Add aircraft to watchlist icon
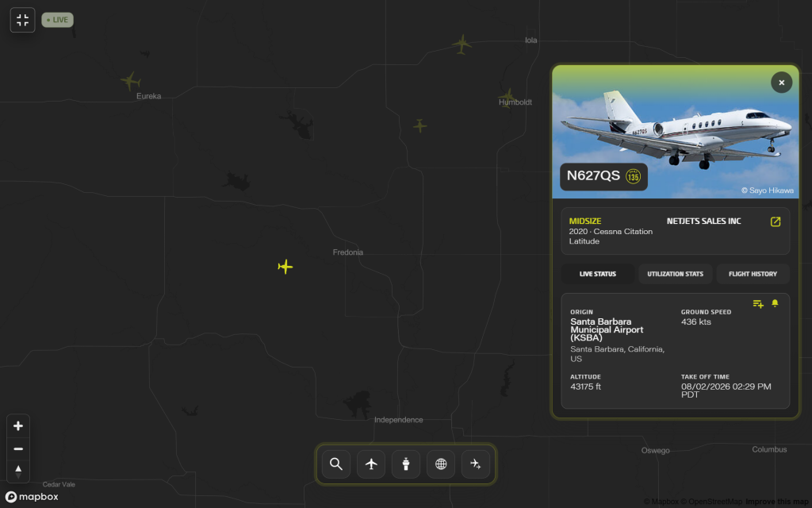 click(x=757, y=304)
